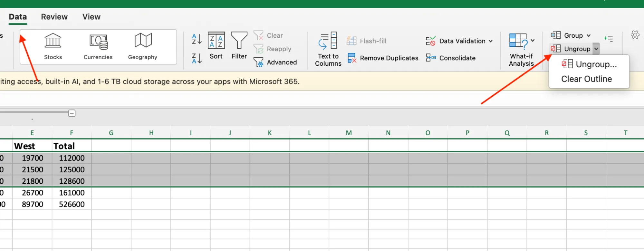Select column G header
Image resolution: width=644 pixels, height=251 pixels.
(111, 133)
